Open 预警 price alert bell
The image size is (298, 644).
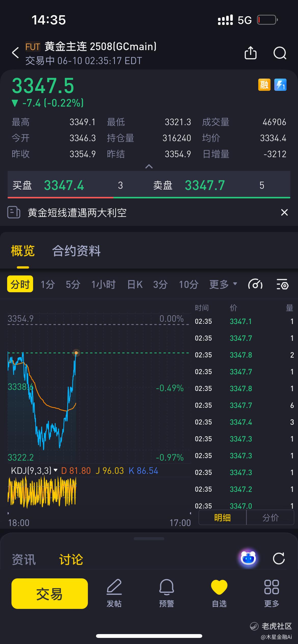click(167, 593)
